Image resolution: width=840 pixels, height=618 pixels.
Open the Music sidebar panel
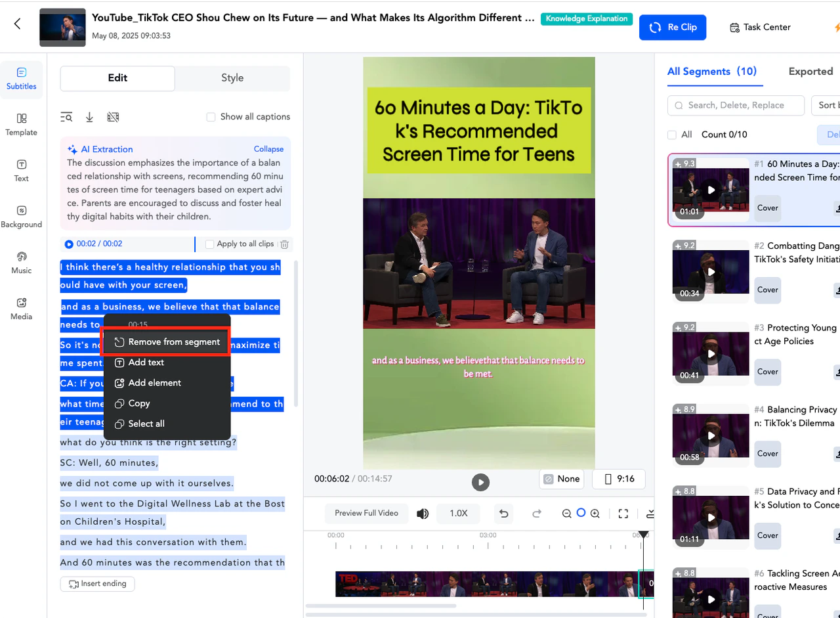(22, 263)
